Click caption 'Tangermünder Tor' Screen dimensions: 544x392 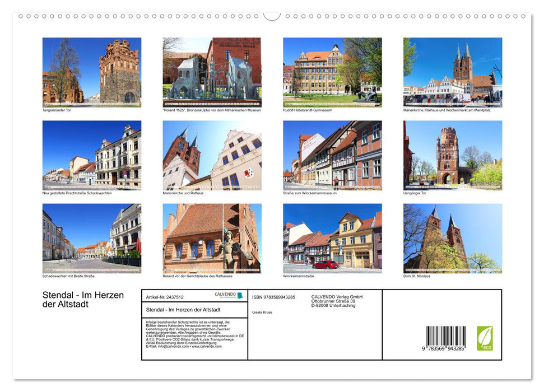click(57, 110)
